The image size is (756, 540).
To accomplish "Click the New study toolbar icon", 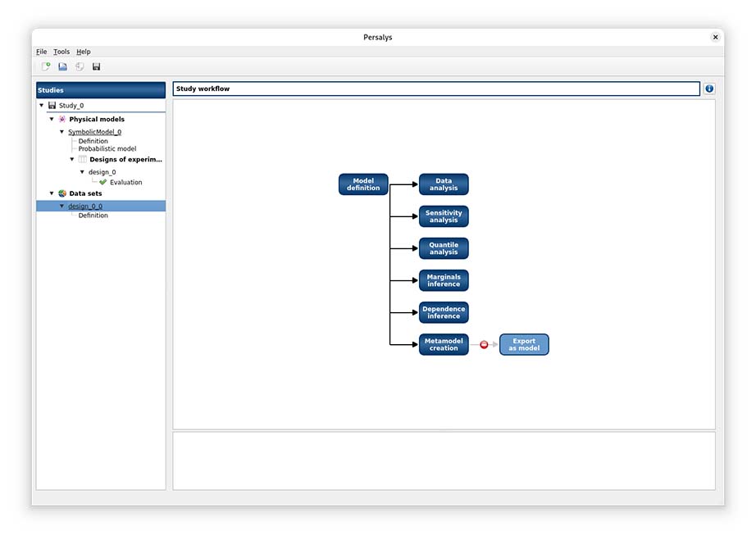I will [x=46, y=66].
